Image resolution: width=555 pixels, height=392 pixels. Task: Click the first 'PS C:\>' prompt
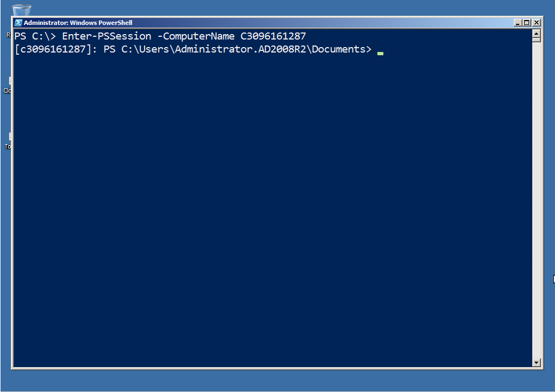point(35,36)
